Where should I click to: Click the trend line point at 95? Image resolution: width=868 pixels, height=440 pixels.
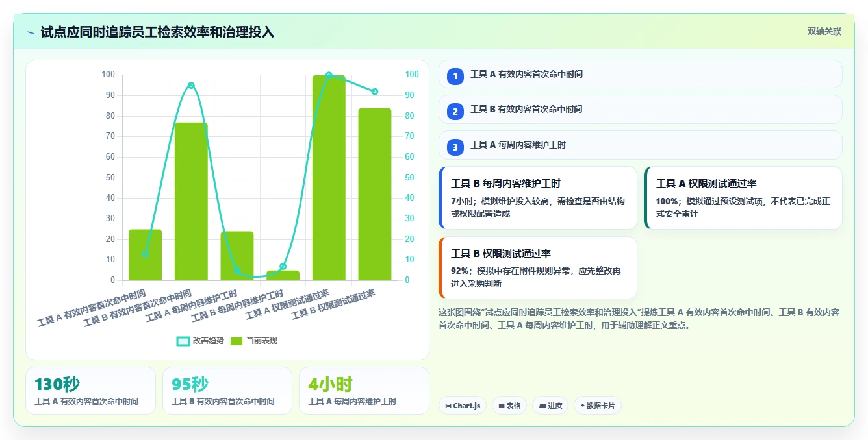point(191,86)
